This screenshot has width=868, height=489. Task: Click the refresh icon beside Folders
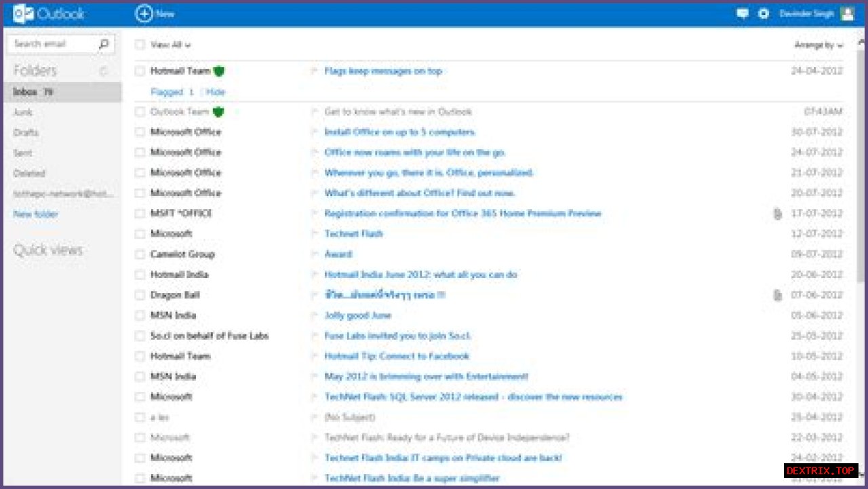(x=104, y=71)
